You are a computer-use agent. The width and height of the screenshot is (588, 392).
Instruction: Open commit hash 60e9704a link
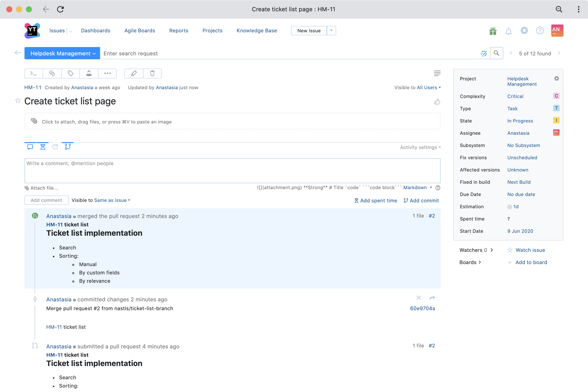[x=422, y=308]
